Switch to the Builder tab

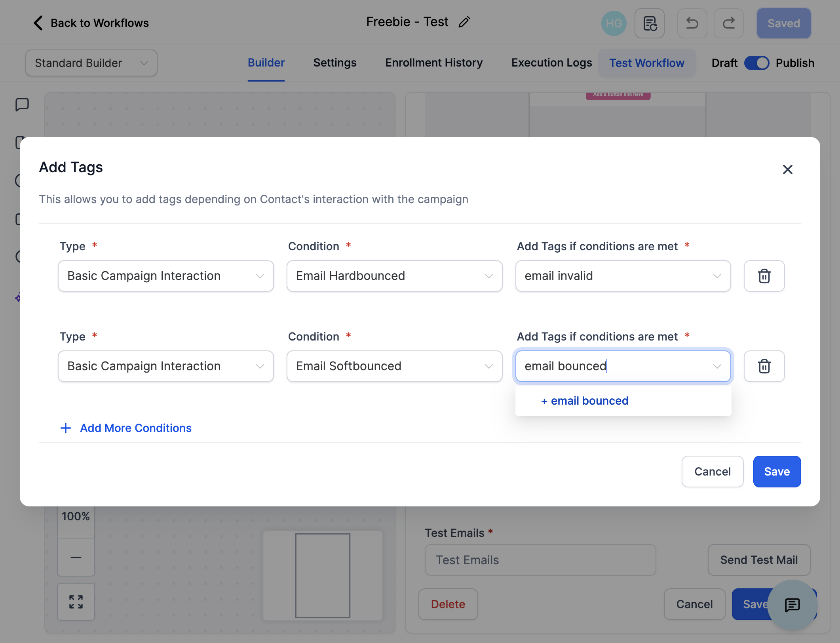point(266,63)
